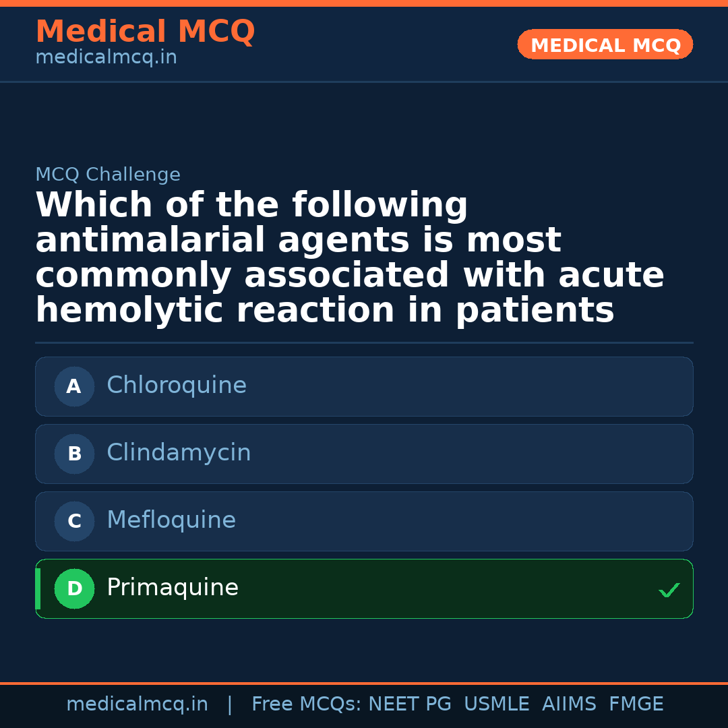Click the circled letter C badge
728x728 pixels.
tap(74, 522)
